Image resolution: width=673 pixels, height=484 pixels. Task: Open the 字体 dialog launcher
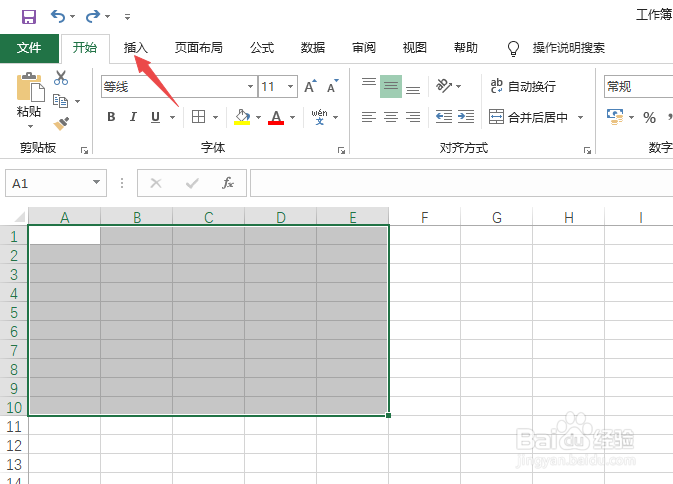click(x=341, y=150)
